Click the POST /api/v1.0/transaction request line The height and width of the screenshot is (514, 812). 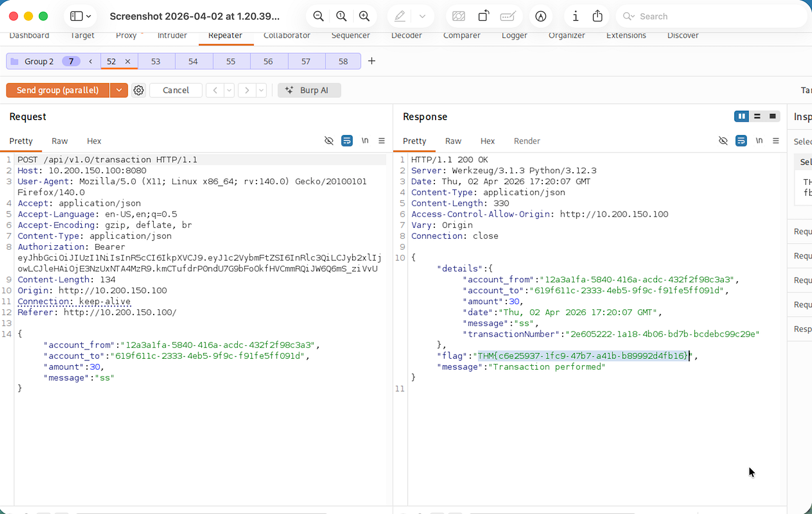click(107, 159)
